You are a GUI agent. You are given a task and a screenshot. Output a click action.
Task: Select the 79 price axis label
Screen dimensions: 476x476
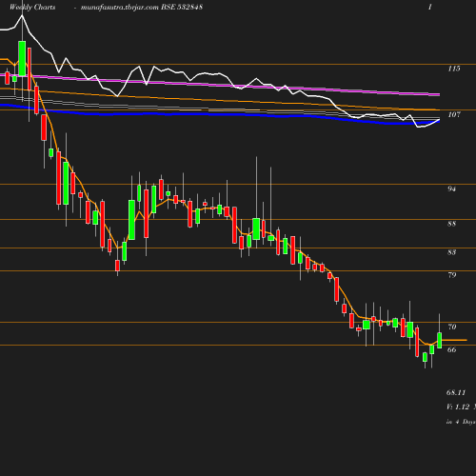click(x=452, y=275)
